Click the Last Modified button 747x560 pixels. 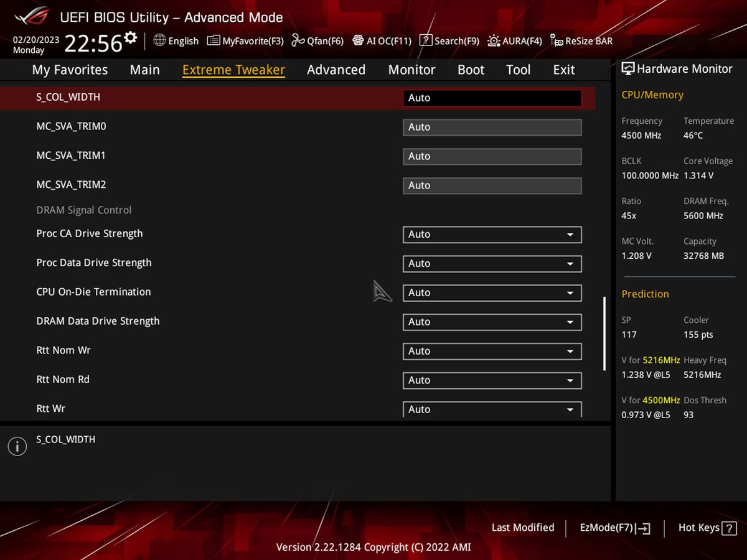click(x=523, y=528)
